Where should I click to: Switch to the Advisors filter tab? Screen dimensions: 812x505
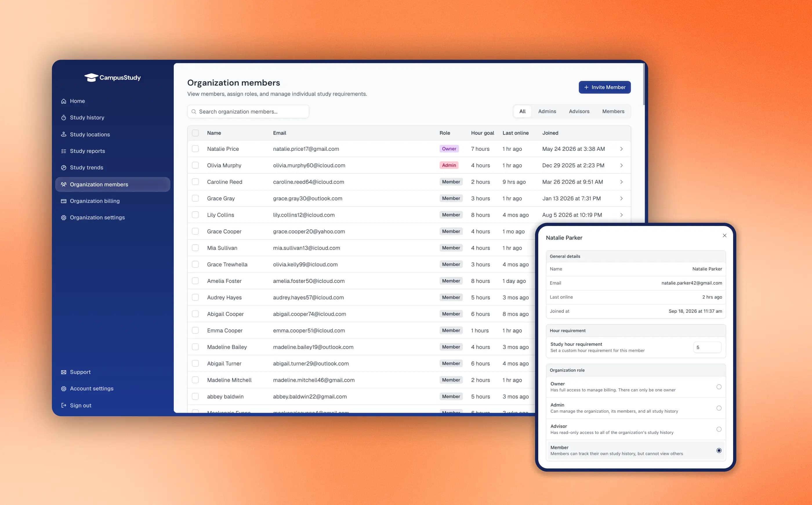click(x=579, y=112)
